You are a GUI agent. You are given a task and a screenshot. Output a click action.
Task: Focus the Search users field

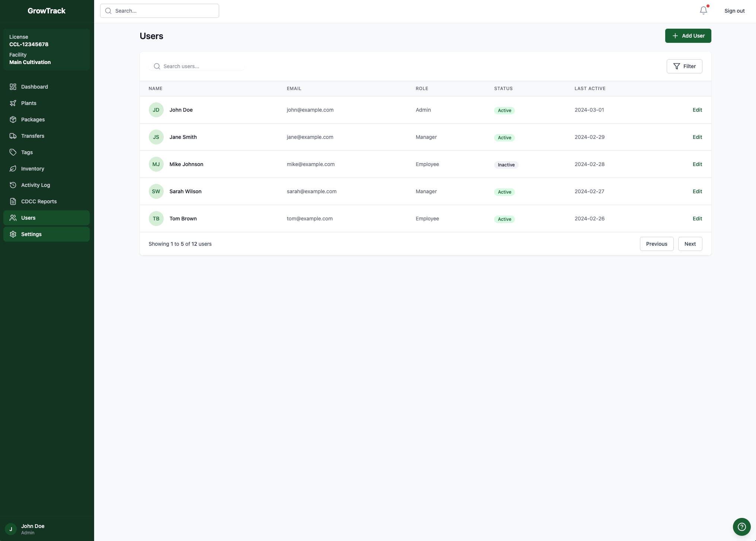click(201, 66)
